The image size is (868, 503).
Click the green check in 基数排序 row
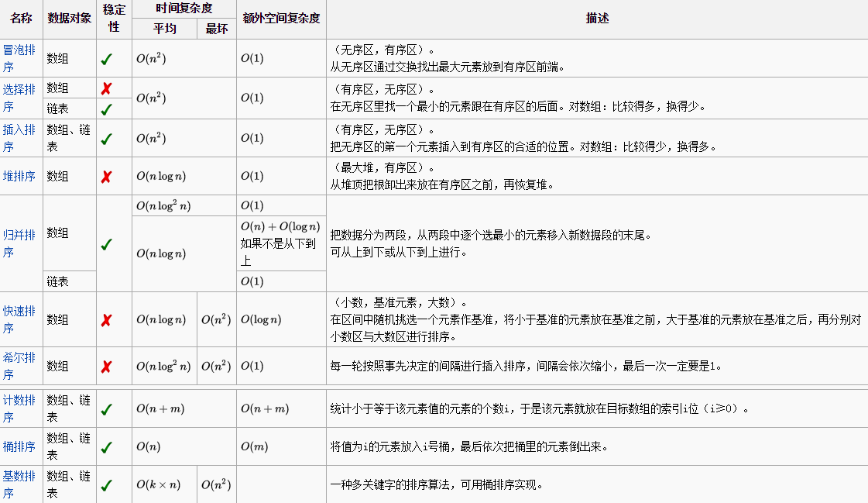pos(107,485)
